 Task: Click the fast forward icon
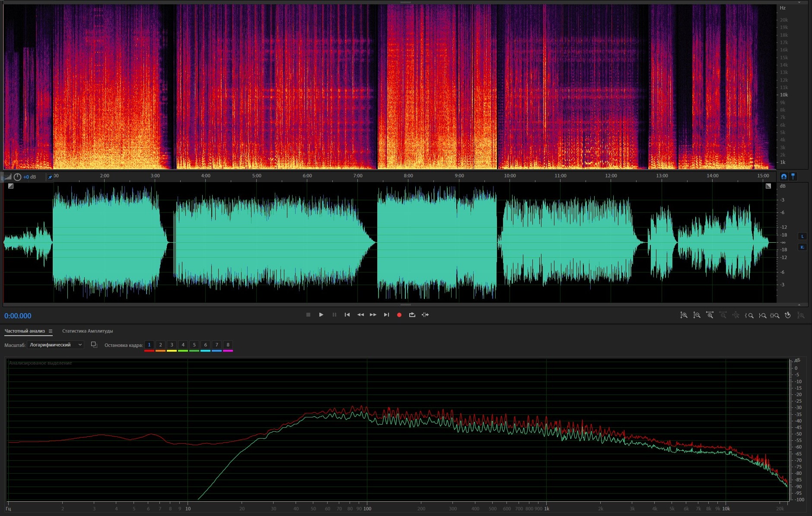pyautogui.click(x=373, y=315)
